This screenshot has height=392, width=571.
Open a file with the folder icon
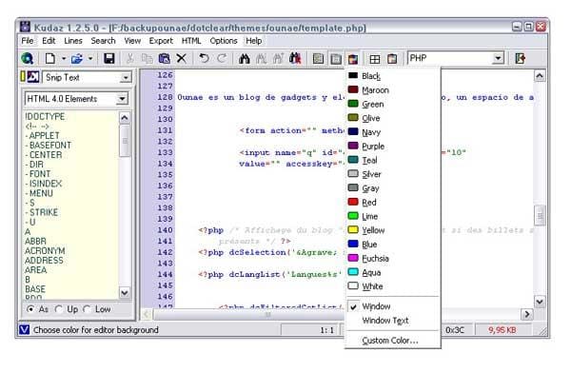coord(77,58)
